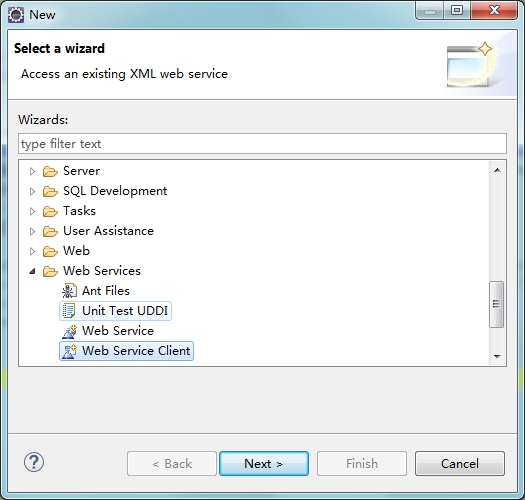
Task: Expand the Web folder arrow
Action: coord(32,251)
